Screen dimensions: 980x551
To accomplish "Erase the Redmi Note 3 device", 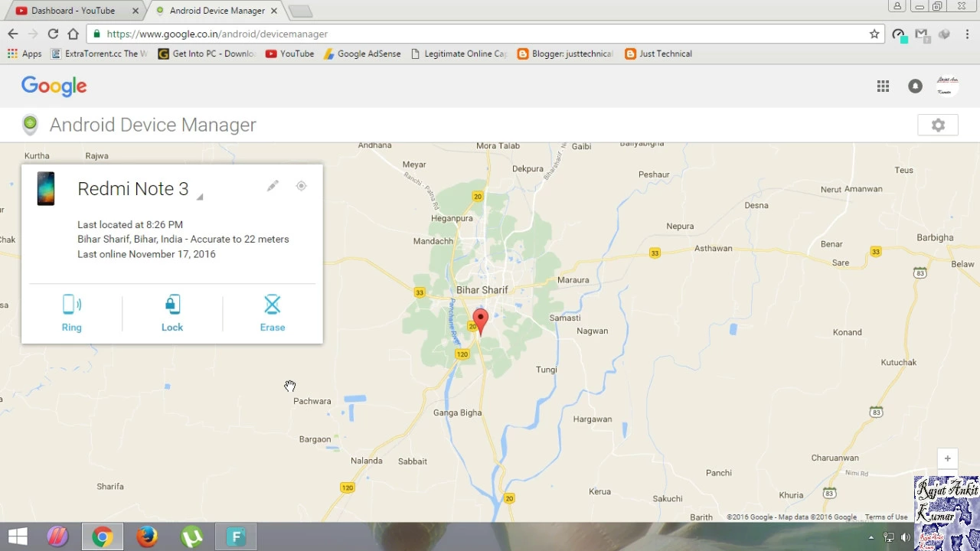I will [273, 314].
